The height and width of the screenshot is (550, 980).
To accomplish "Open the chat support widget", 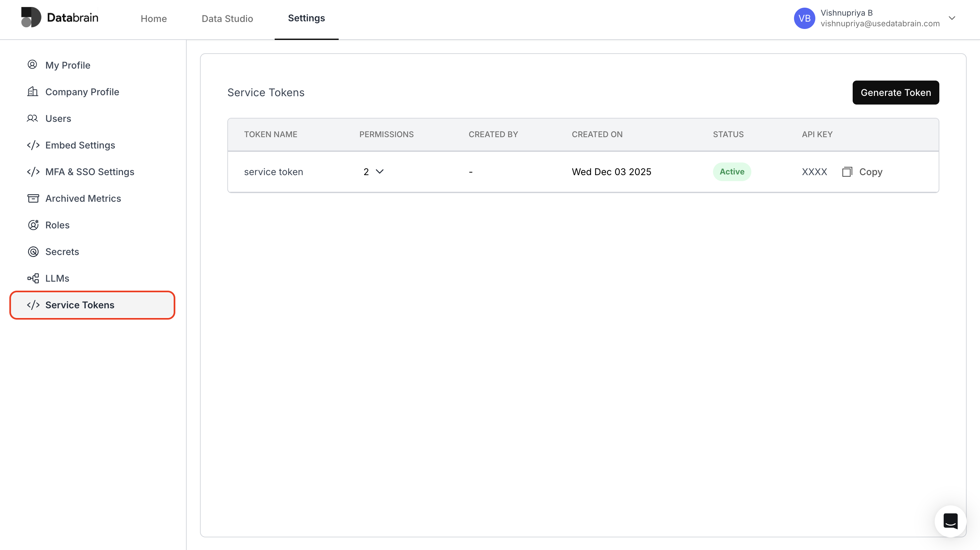I will [x=950, y=521].
